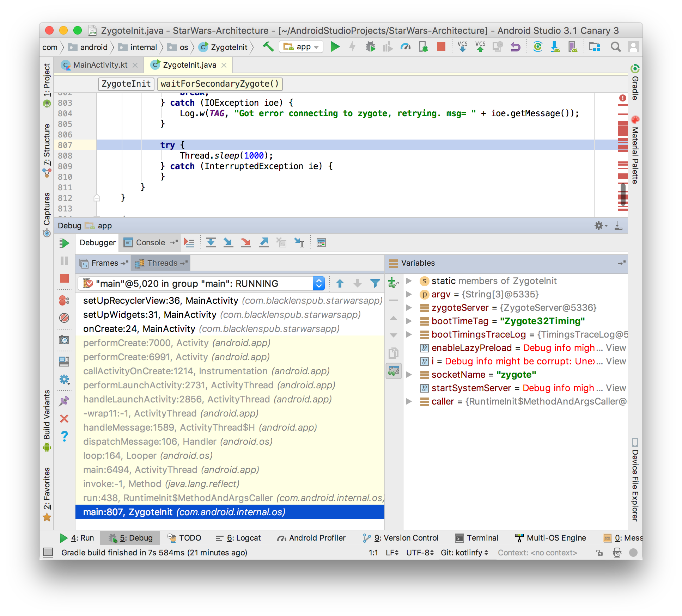Click Step Over debugger icon

click(x=211, y=242)
